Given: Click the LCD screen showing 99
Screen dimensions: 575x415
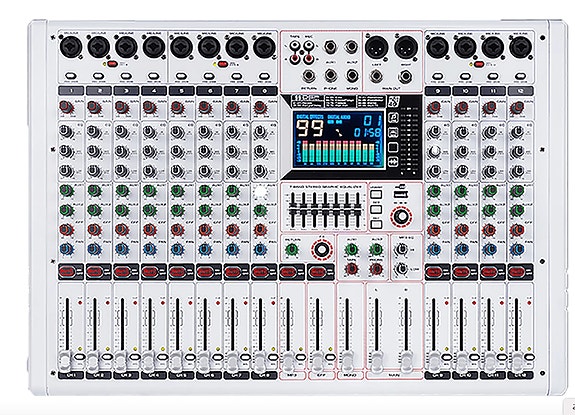Looking at the screenshot, I should click(339, 140).
